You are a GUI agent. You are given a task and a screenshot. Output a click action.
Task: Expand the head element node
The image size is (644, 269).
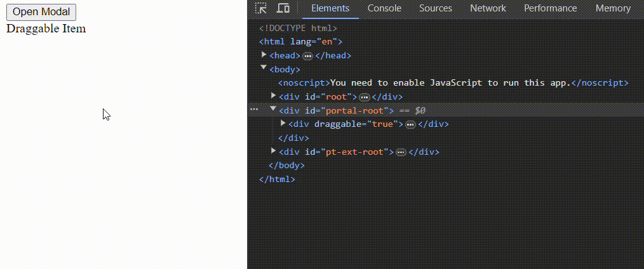coord(264,55)
